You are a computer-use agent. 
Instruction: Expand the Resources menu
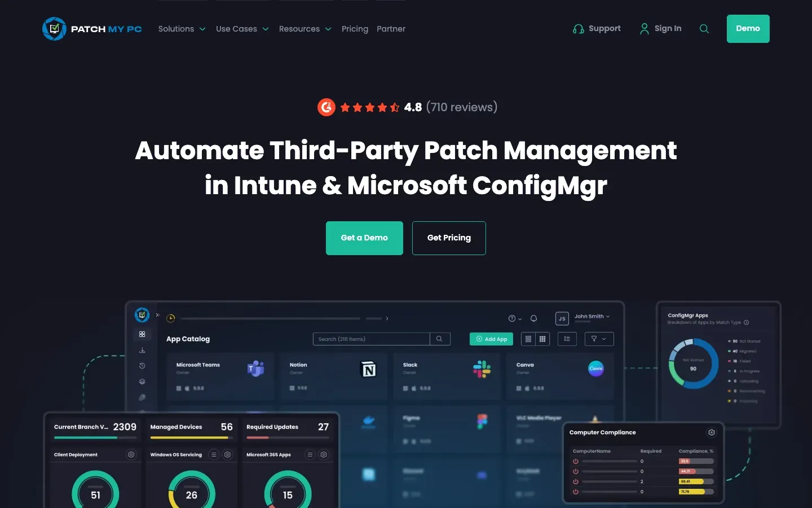305,29
